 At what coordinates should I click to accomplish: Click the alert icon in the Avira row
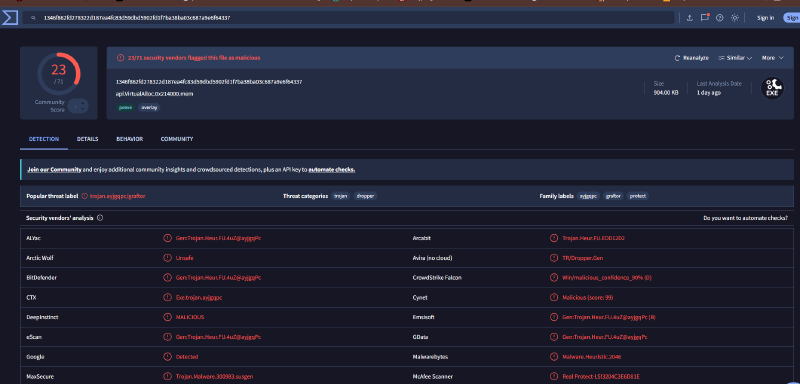pyautogui.click(x=554, y=258)
